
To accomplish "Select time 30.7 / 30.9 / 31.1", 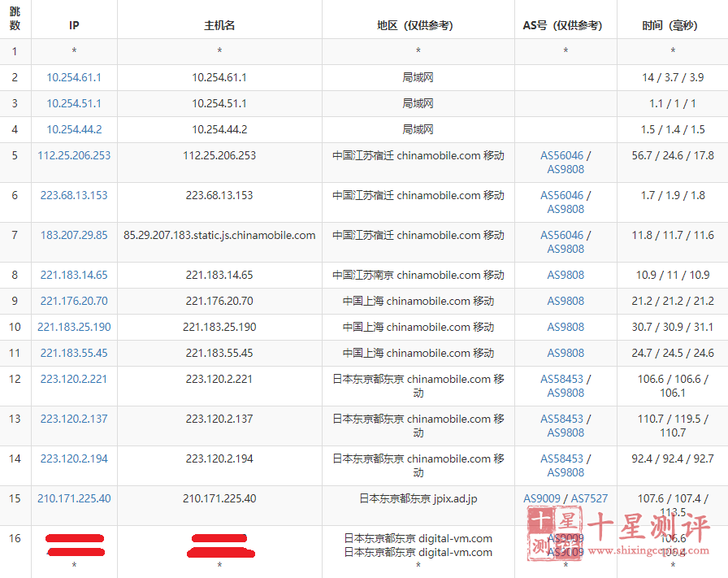I will 672,328.
